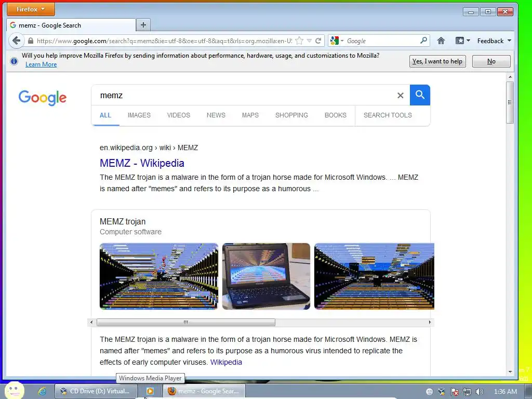Open the search engine selector dropdown
This screenshot has height=399, width=532.
click(337, 41)
